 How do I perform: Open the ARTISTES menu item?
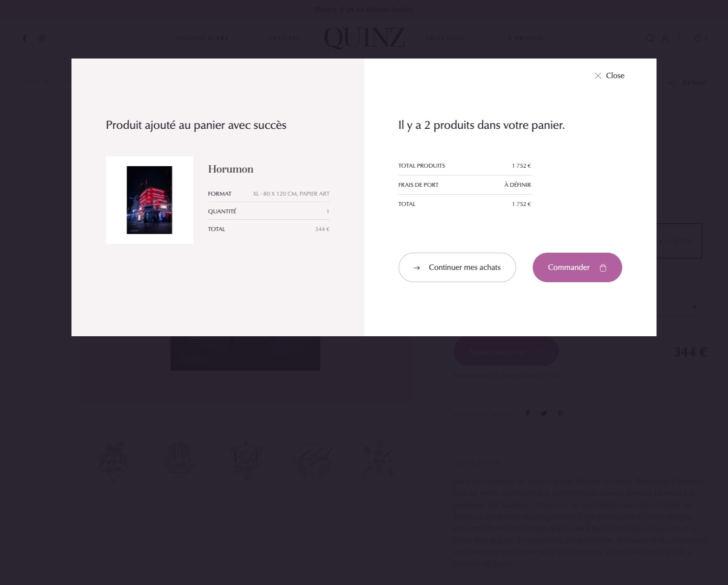(283, 38)
